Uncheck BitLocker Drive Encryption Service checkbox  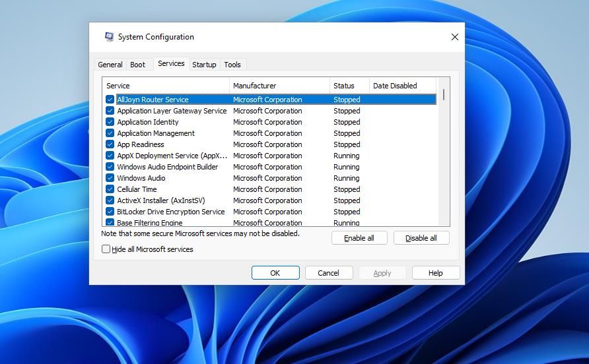pos(110,212)
